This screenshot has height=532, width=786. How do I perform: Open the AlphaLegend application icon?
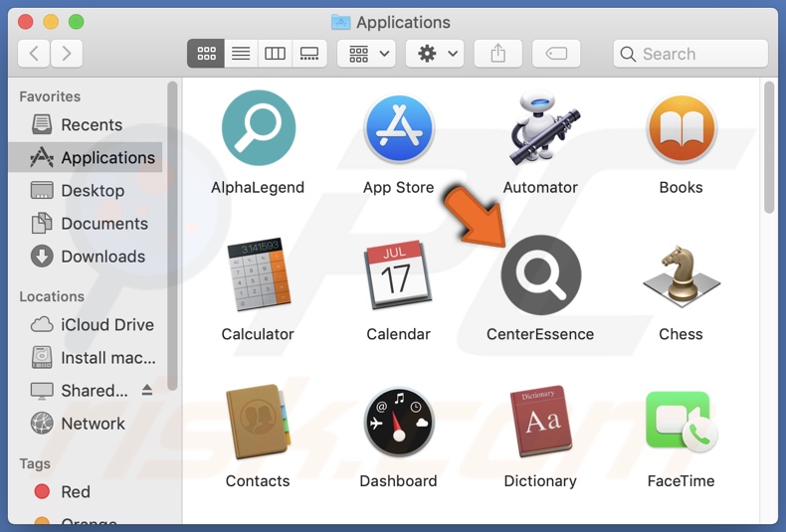point(258,127)
